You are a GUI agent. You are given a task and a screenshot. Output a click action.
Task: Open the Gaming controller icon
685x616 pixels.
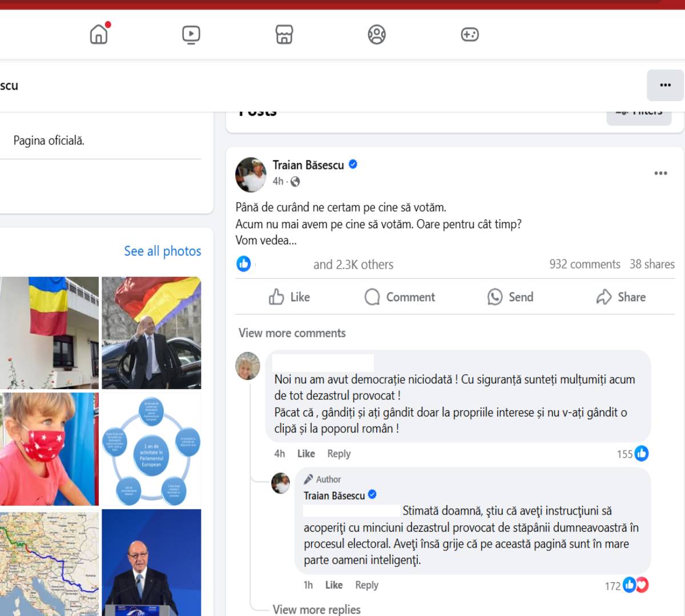coord(469,35)
